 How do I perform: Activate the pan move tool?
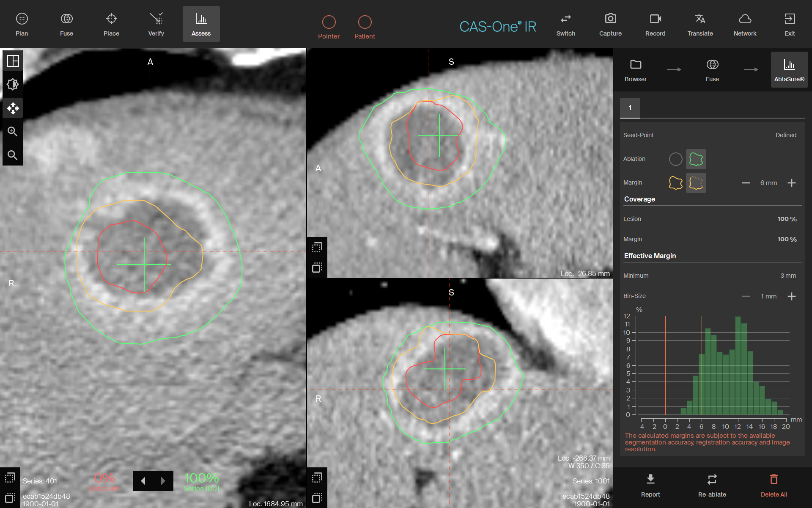13,108
